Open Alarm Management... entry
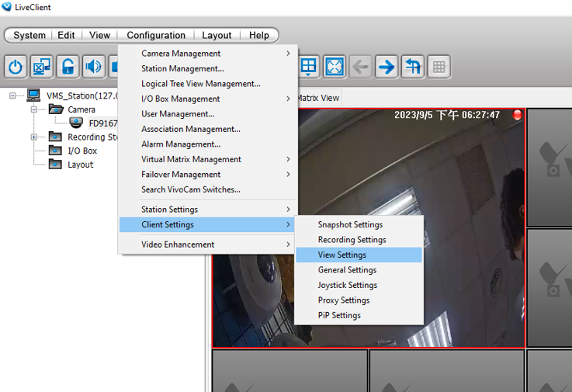The image size is (572, 392). click(x=208, y=144)
